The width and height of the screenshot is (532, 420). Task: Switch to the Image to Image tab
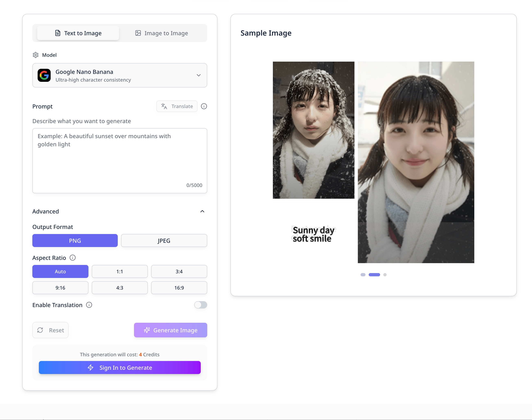(162, 33)
